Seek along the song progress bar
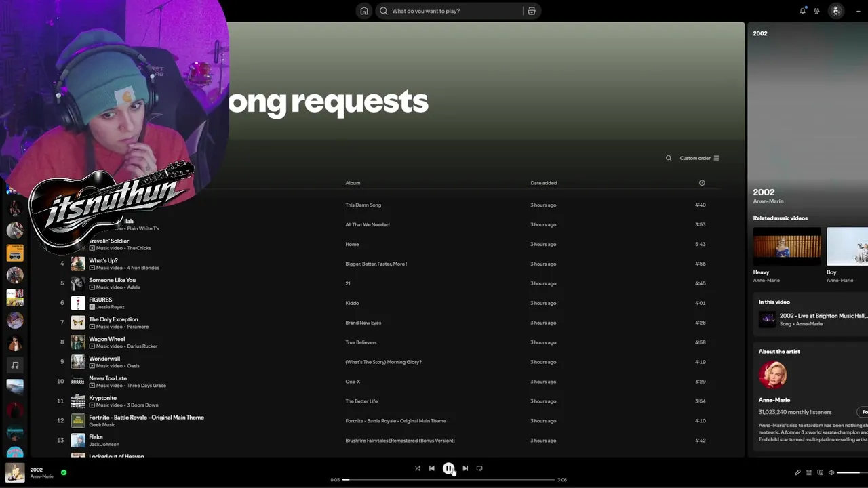The image size is (868, 488). point(448,480)
